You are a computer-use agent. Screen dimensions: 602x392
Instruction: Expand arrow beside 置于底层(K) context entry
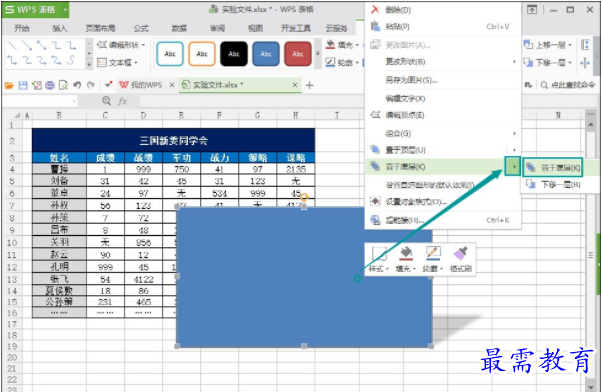513,166
